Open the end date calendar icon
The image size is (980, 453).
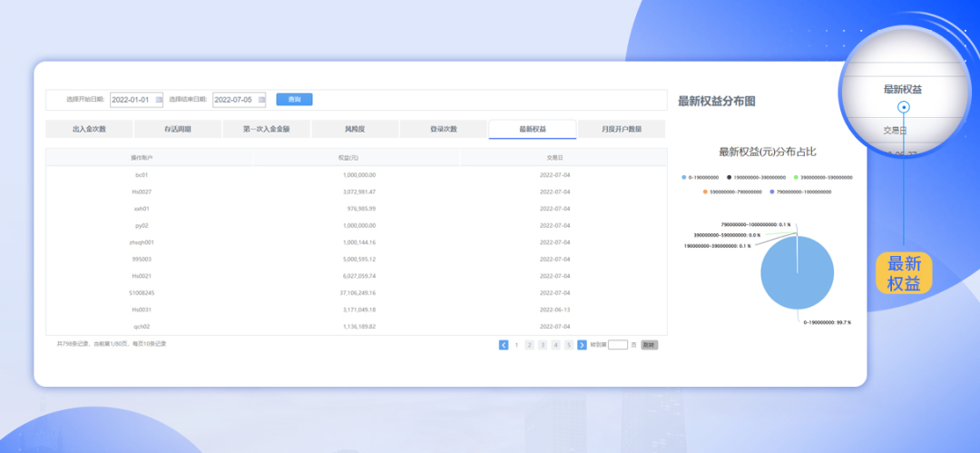(x=261, y=100)
